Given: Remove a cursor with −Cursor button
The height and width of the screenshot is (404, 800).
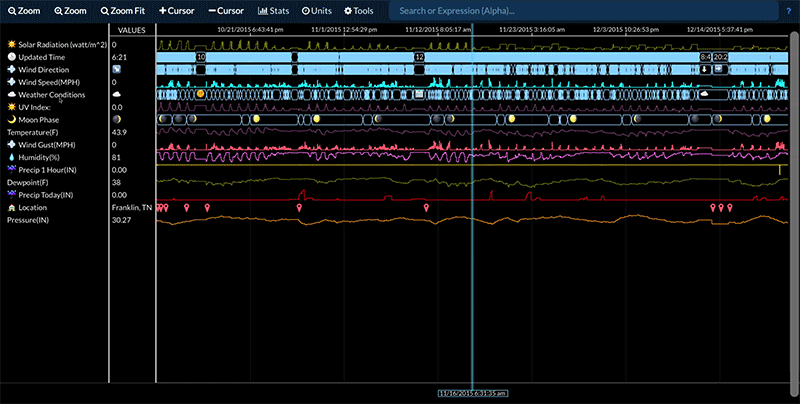Looking at the screenshot, I should click(227, 10).
